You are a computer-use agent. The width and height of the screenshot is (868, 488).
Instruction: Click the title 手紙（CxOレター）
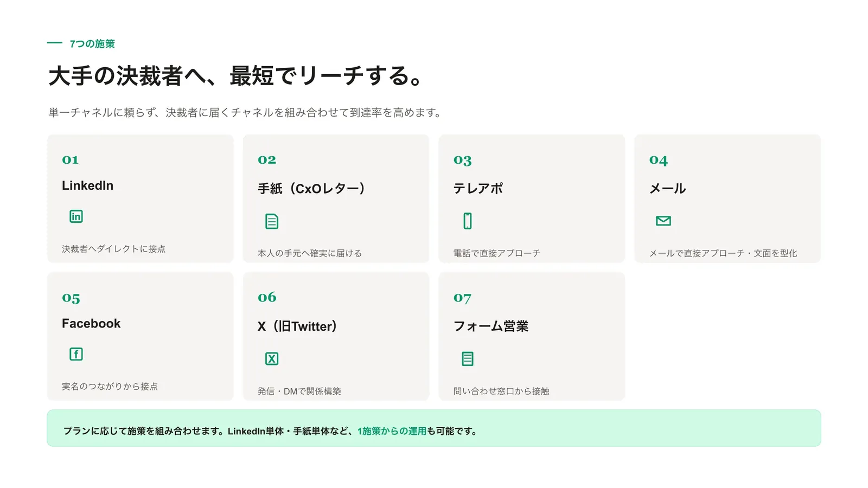[311, 189]
